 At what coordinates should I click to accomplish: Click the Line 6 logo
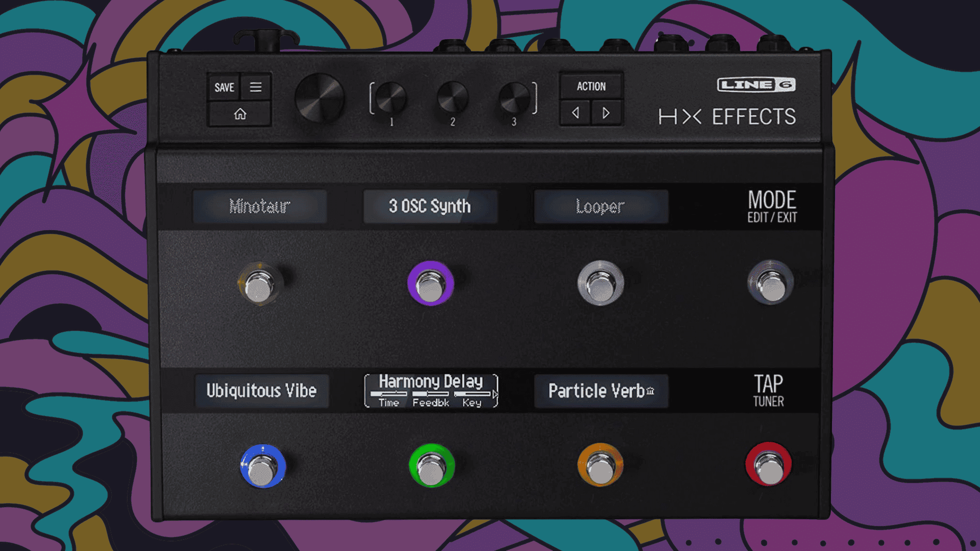[x=756, y=85]
